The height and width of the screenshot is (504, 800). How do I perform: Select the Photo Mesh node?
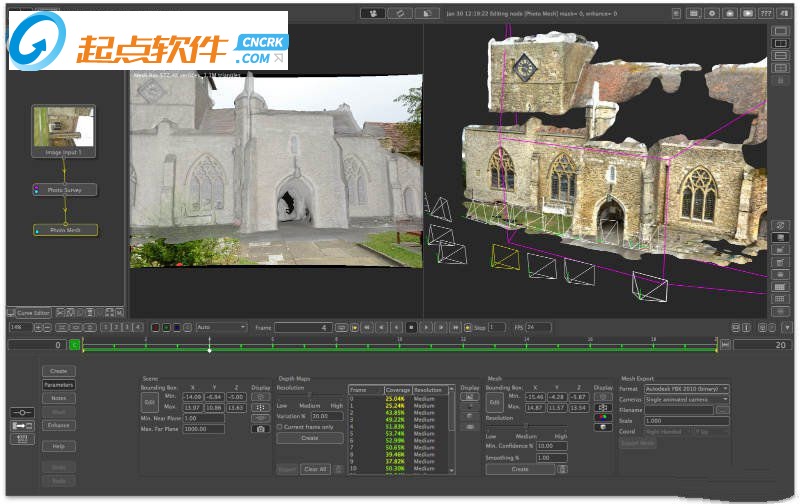tap(66, 230)
